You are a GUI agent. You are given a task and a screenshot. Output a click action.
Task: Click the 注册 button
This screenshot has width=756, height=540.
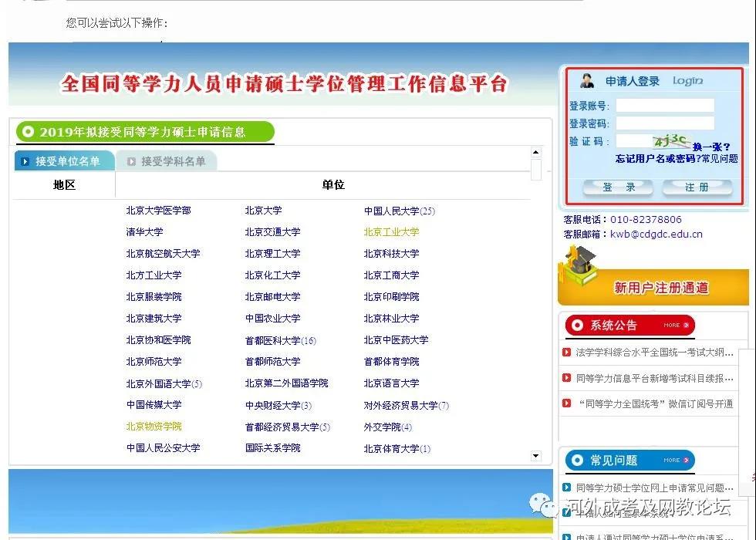(x=697, y=187)
